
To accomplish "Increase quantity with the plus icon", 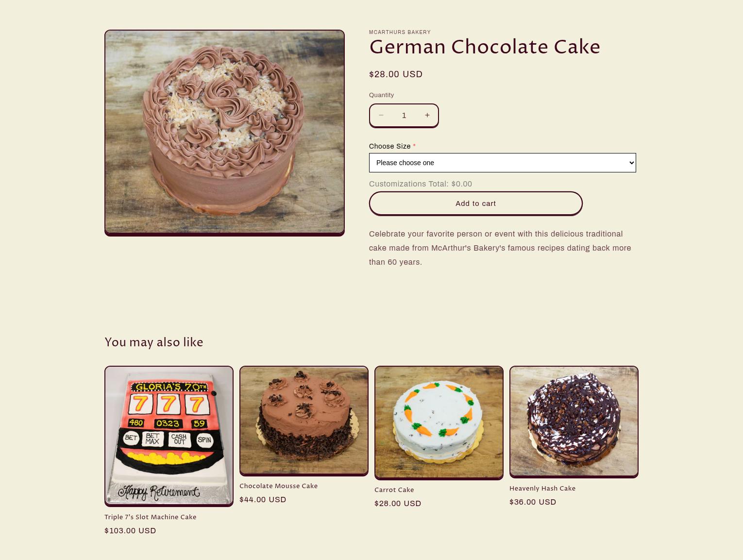I will [427, 115].
